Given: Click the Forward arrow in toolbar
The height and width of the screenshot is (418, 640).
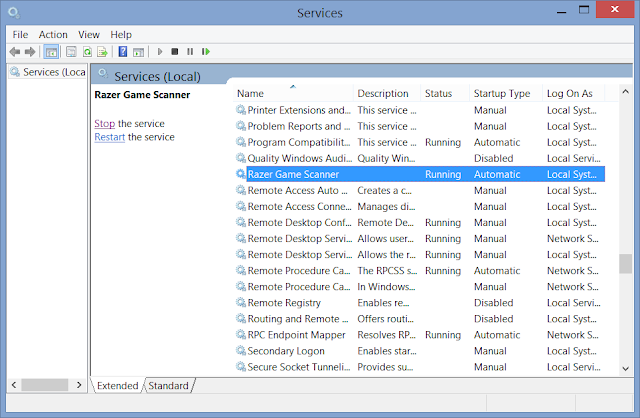Looking at the screenshot, I should pyautogui.click(x=30, y=51).
